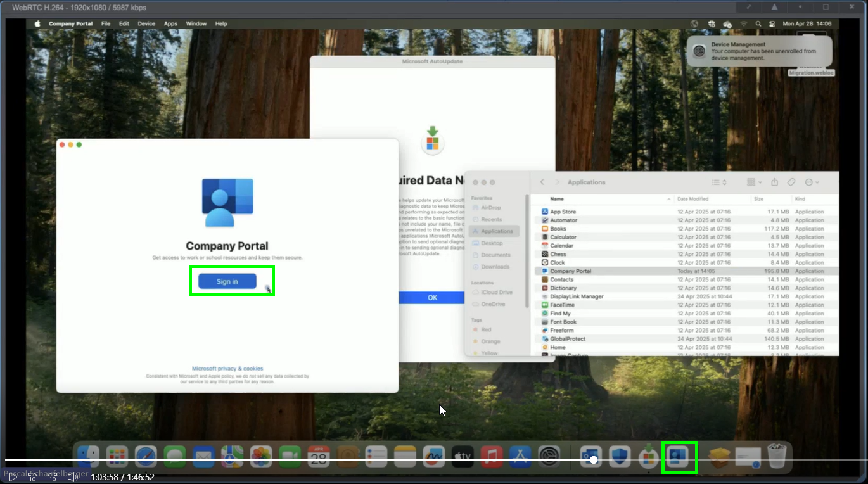Select the Books row in Finder
This screenshot has height=484, width=868.
click(x=687, y=229)
